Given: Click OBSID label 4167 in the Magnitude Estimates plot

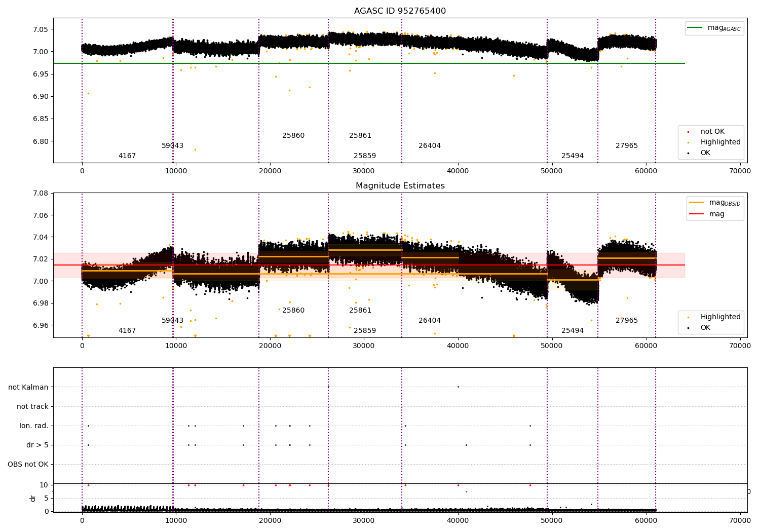Looking at the screenshot, I should click(127, 331).
